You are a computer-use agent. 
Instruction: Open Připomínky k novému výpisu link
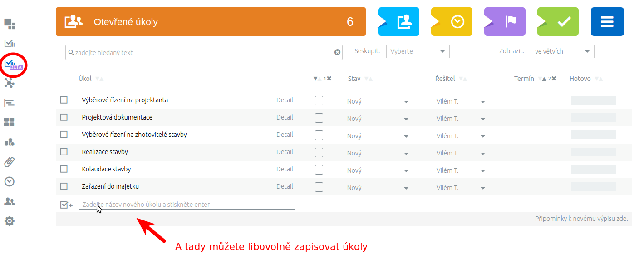tap(581, 219)
